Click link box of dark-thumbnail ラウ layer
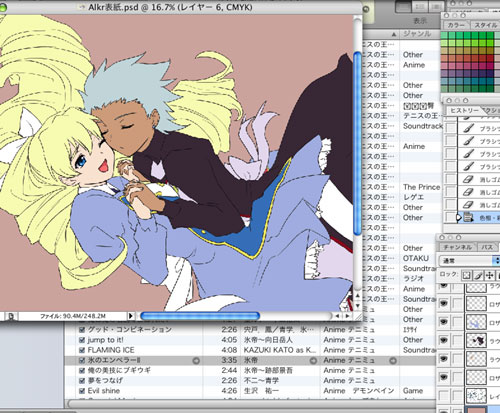This screenshot has height=413, width=500. click(x=458, y=341)
